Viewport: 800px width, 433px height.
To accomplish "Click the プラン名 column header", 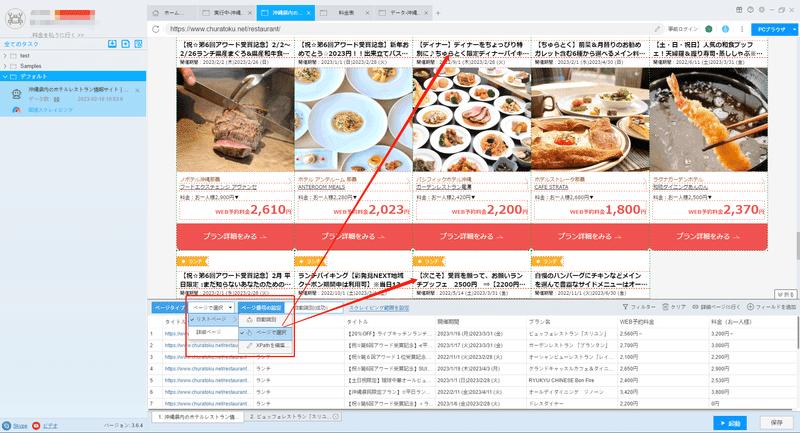I will 539,322.
